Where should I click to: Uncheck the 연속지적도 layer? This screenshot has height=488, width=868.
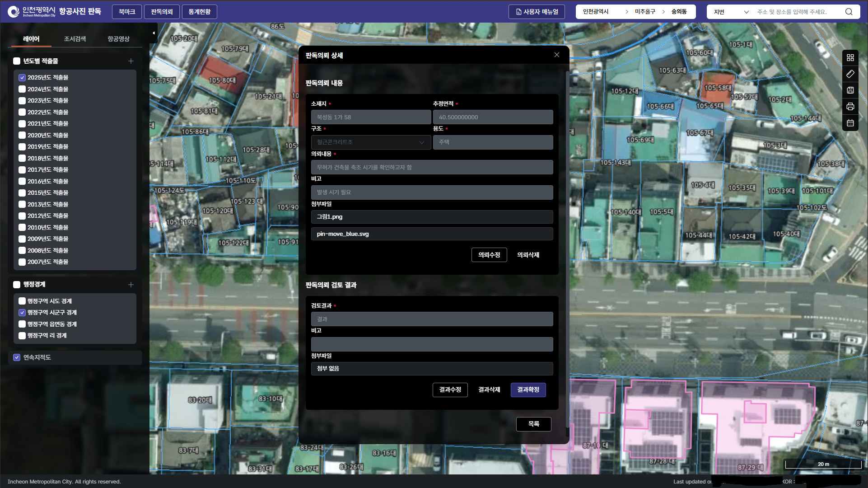point(17,357)
